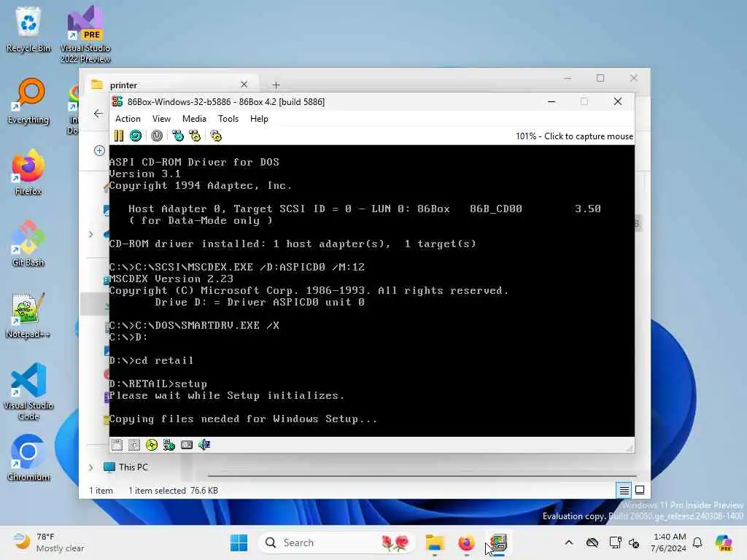Close the 86Box window
This screenshot has width=747, height=560.
coord(618,101)
